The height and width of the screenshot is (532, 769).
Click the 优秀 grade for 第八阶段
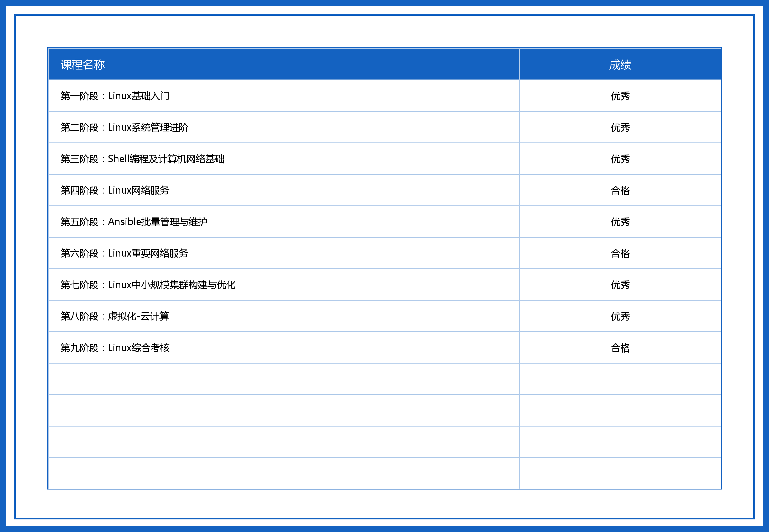(x=620, y=316)
